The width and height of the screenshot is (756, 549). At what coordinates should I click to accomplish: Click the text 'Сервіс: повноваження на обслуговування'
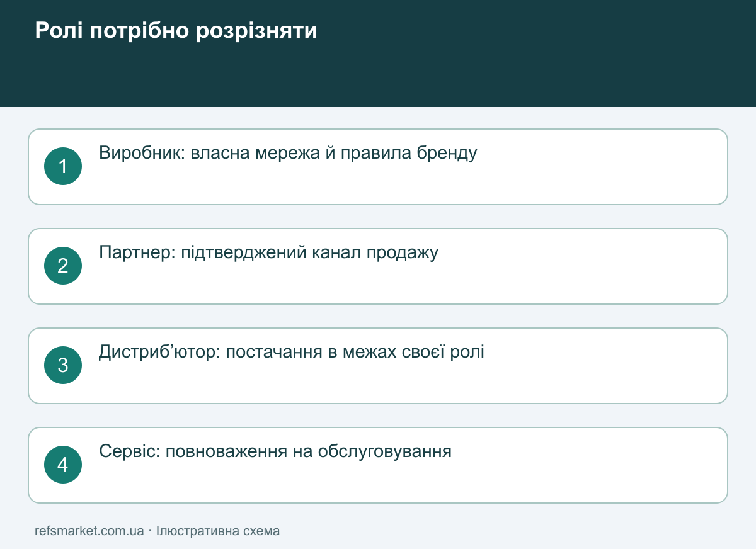tap(275, 451)
